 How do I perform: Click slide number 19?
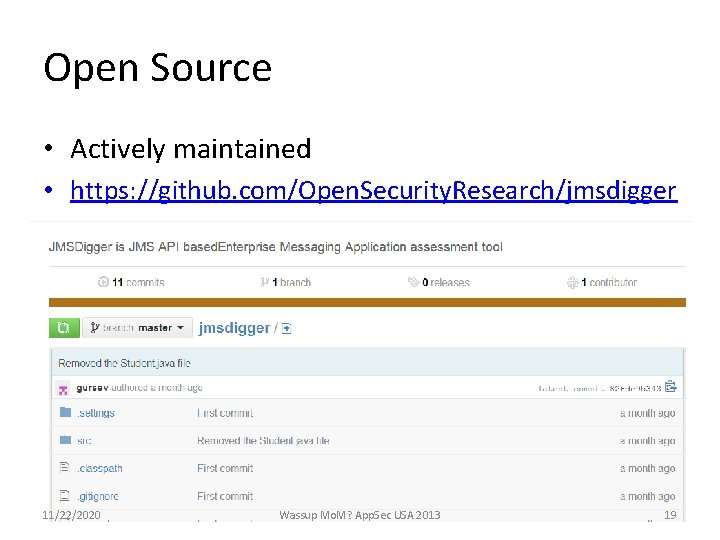pyautogui.click(x=670, y=515)
